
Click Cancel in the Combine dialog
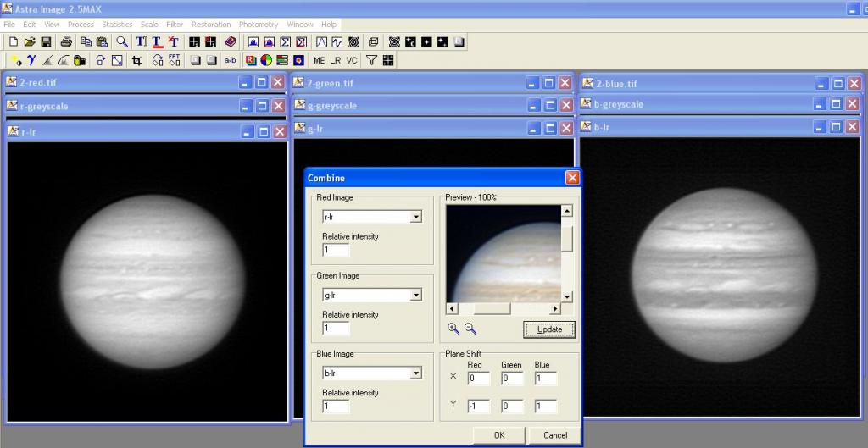click(x=554, y=435)
